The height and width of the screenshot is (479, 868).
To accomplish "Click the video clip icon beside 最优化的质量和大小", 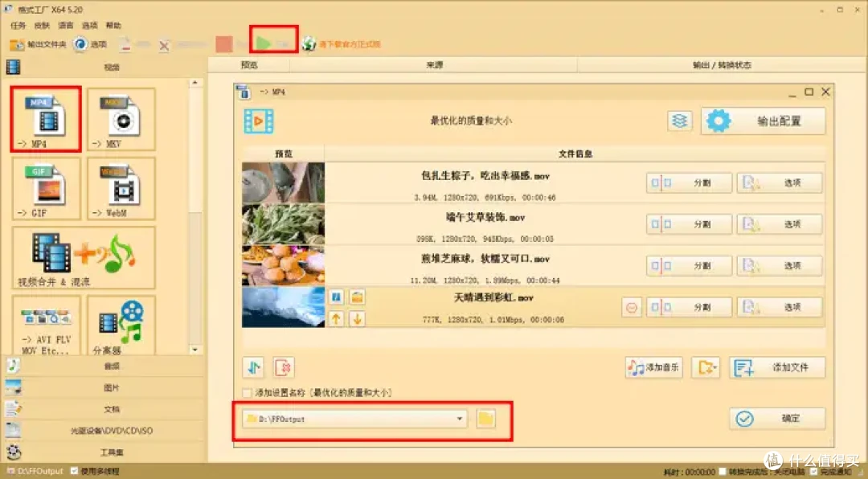I will [259, 121].
